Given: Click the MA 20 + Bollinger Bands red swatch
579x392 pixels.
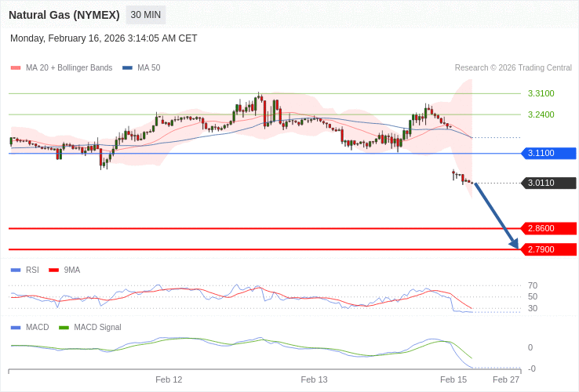Looking at the screenshot, I should [x=16, y=68].
